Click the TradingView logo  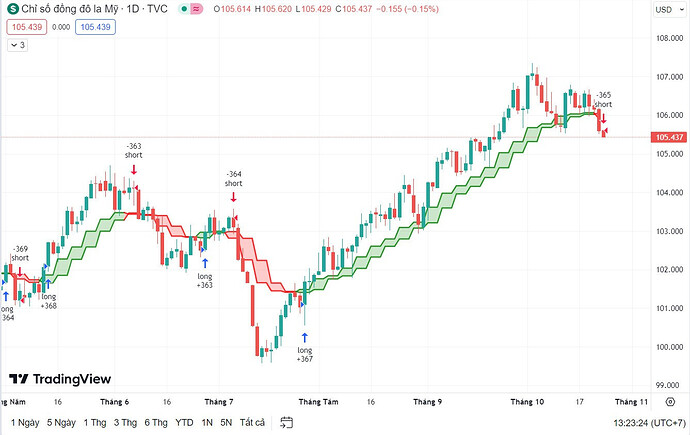tap(60, 379)
